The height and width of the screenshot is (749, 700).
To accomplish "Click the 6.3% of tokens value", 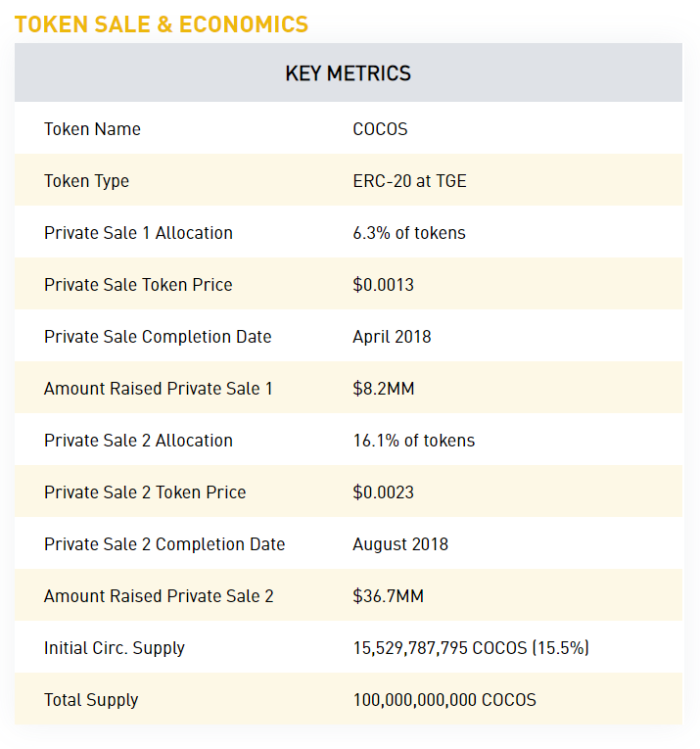I will 409,233.
